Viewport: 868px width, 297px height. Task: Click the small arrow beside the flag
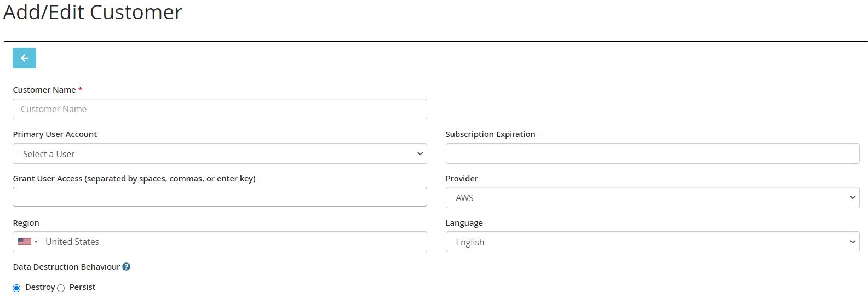coord(36,242)
